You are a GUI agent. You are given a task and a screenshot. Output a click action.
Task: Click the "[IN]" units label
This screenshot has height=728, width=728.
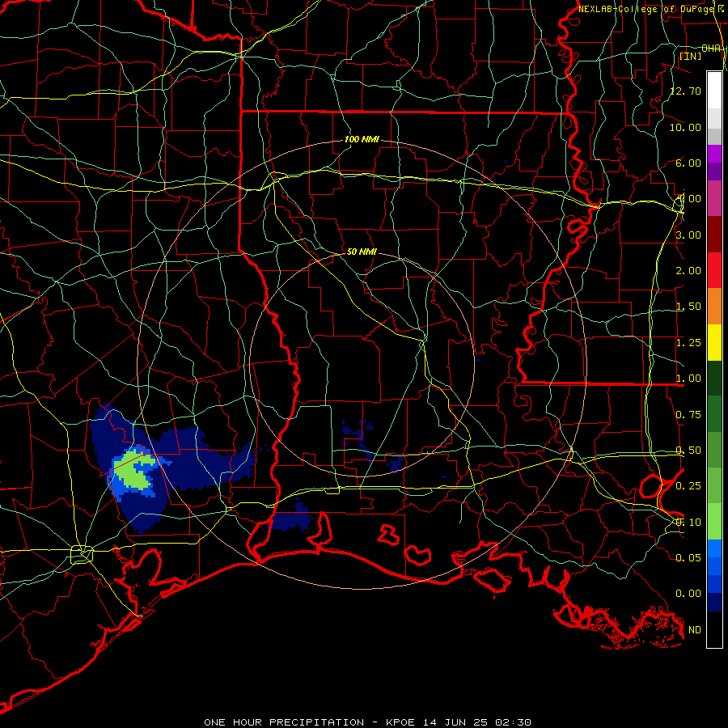pyautogui.click(x=691, y=56)
